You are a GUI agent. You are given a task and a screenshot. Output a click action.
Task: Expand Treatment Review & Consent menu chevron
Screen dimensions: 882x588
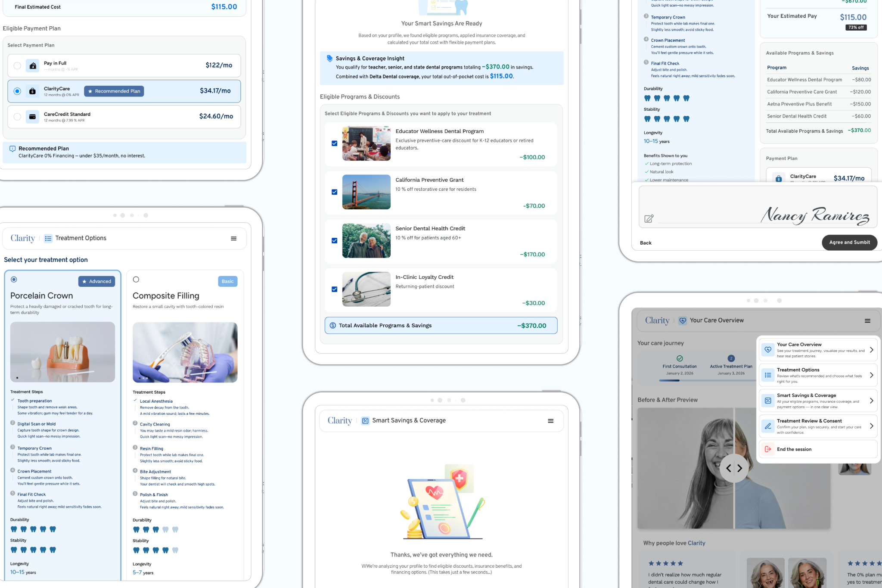(871, 426)
